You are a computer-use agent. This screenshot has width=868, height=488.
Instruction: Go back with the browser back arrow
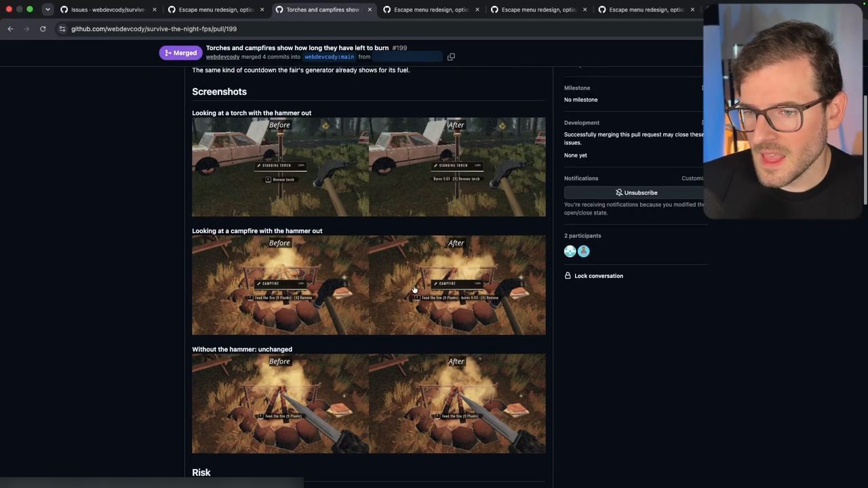(x=10, y=28)
